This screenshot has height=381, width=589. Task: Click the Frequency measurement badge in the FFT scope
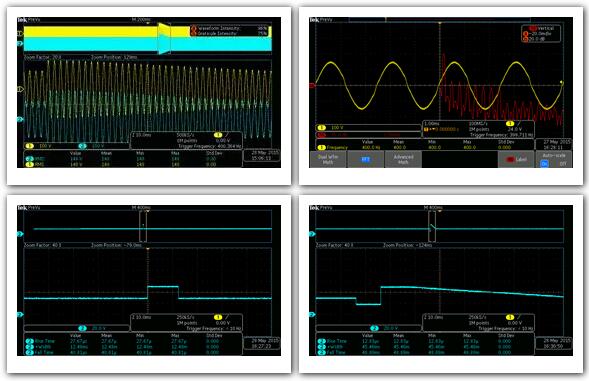click(x=333, y=147)
